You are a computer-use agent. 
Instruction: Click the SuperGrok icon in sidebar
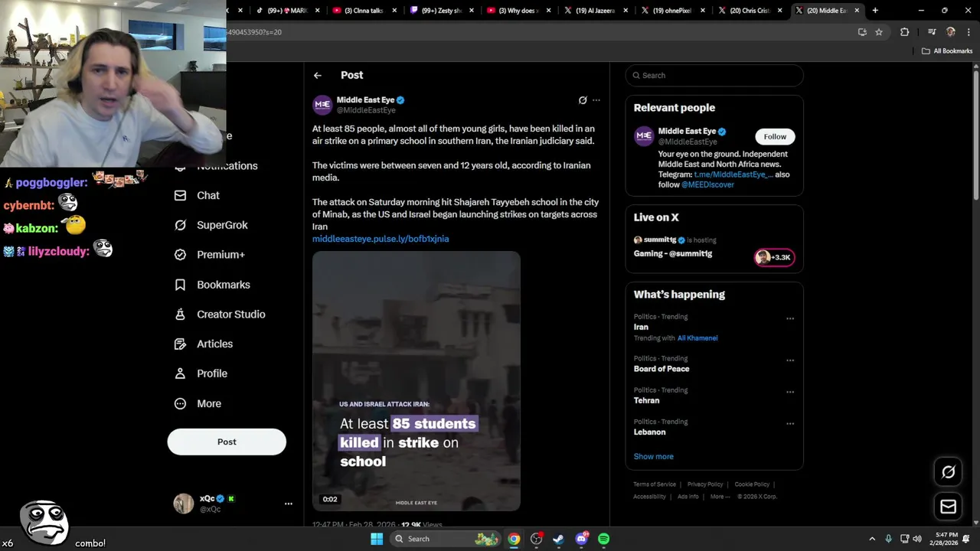(180, 225)
